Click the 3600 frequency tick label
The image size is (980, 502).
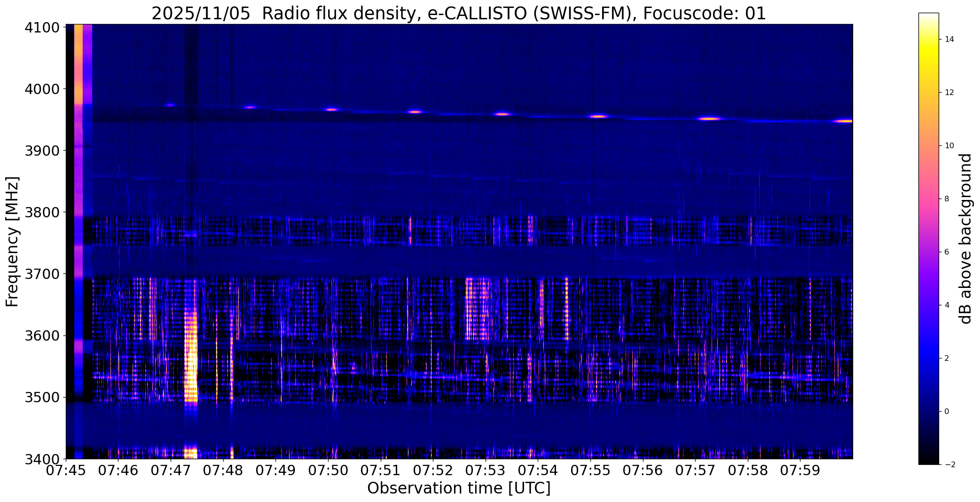tap(42, 336)
